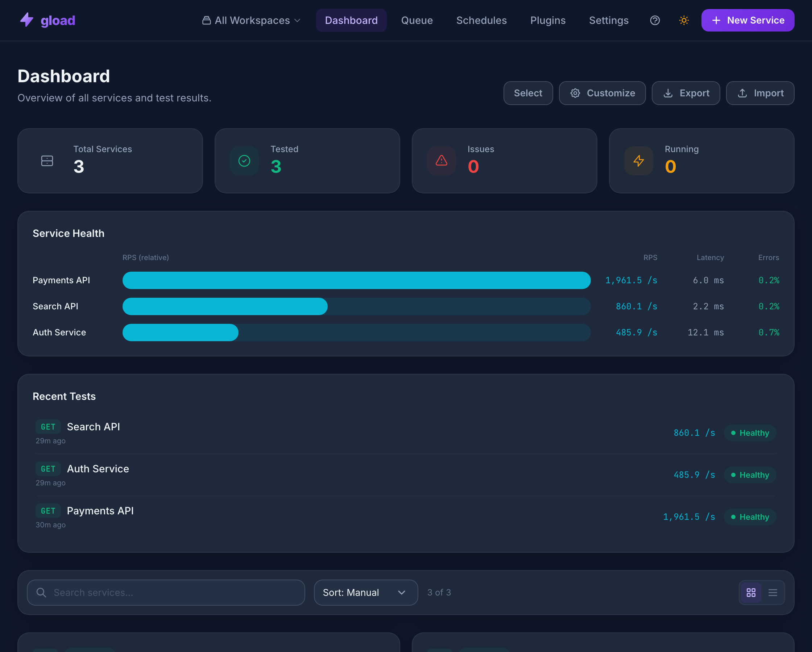Image resolution: width=812 pixels, height=652 pixels.
Task: Open Search API recent test row
Action: (406, 433)
